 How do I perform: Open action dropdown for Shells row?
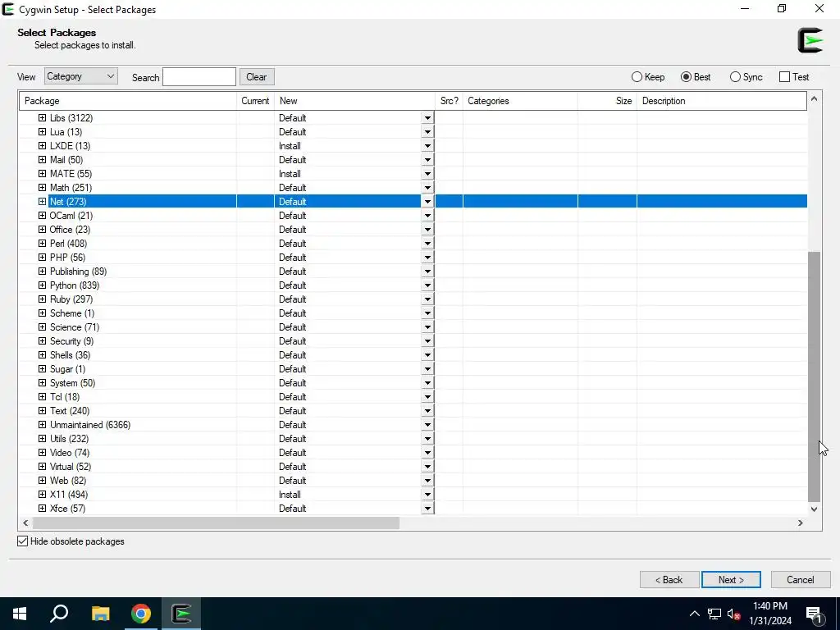click(427, 354)
